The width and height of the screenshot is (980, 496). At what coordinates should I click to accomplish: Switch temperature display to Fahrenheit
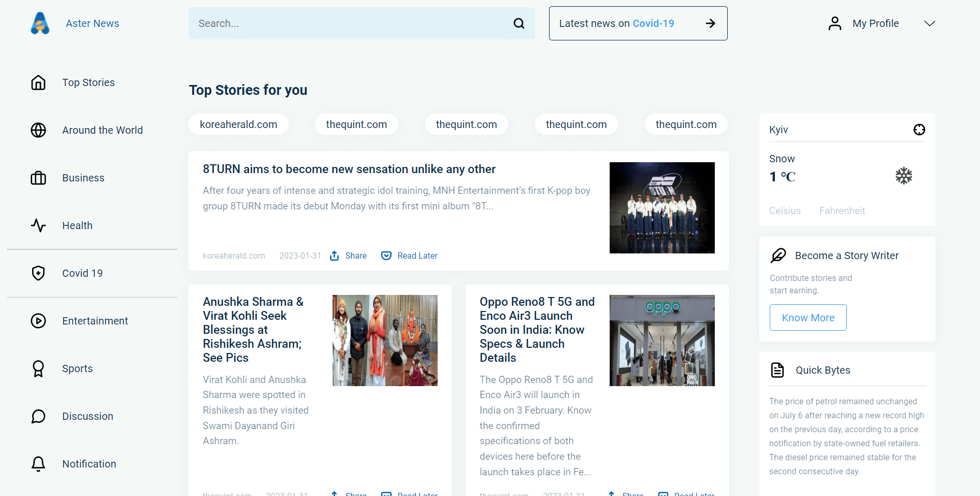coord(842,210)
